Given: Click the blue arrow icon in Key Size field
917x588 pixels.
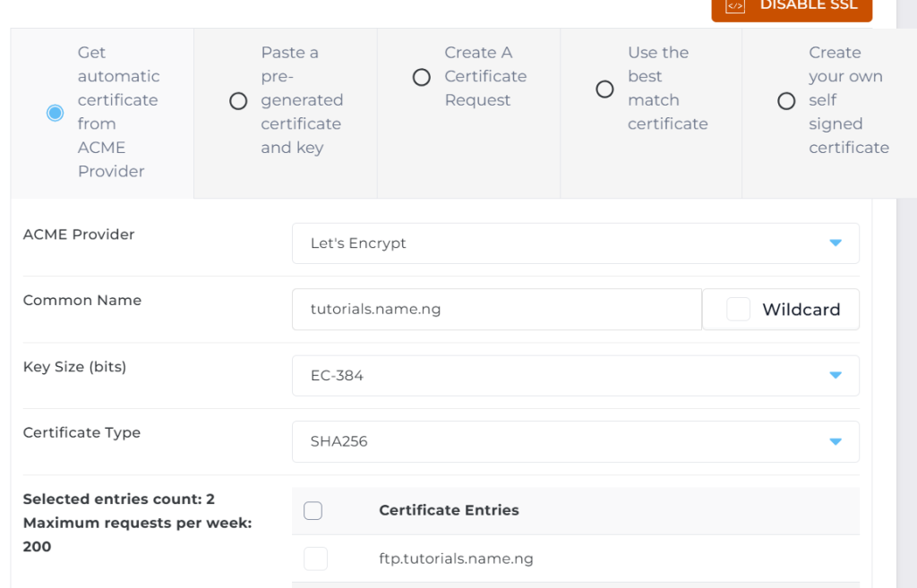Looking at the screenshot, I should pos(836,376).
